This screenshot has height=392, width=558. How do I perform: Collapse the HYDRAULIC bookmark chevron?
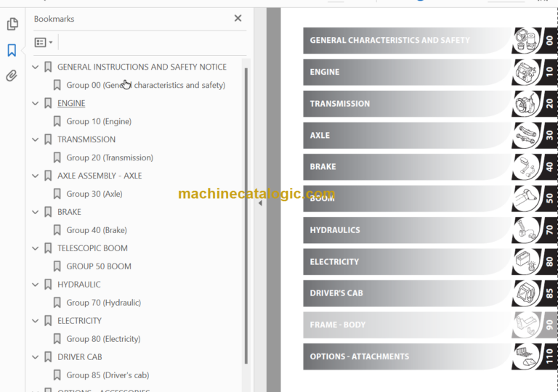(35, 285)
